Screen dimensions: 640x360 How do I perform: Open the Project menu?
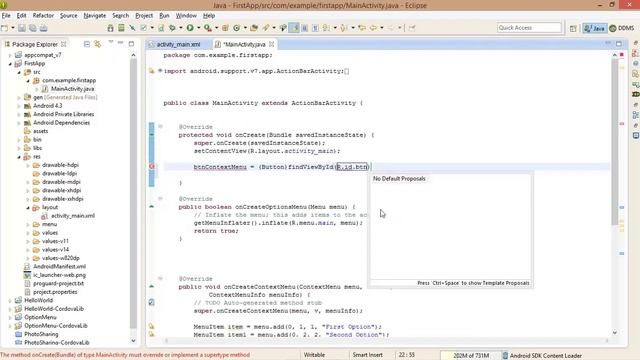click(x=144, y=16)
